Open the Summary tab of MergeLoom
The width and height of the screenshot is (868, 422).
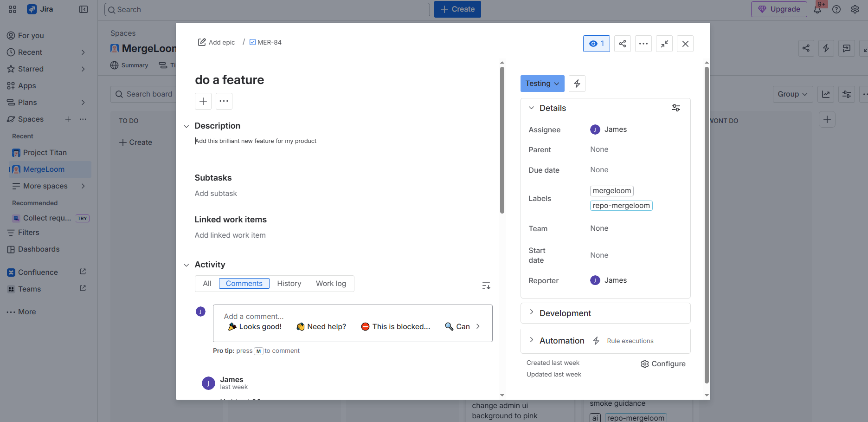[129, 65]
